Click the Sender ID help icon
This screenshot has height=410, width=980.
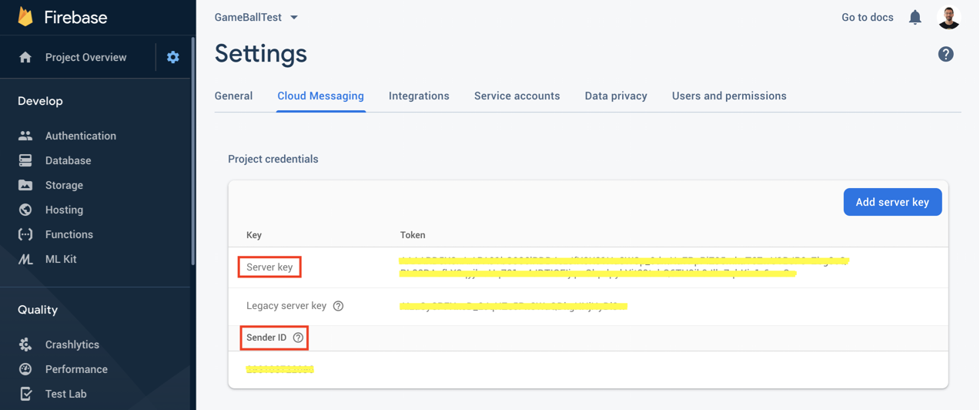click(298, 338)
